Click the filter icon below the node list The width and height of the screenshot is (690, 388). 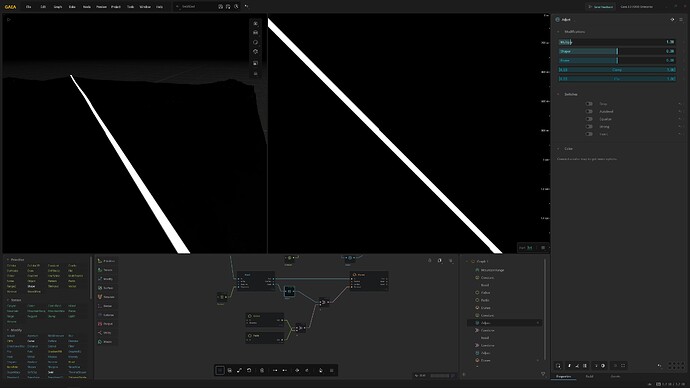[543, 374]
